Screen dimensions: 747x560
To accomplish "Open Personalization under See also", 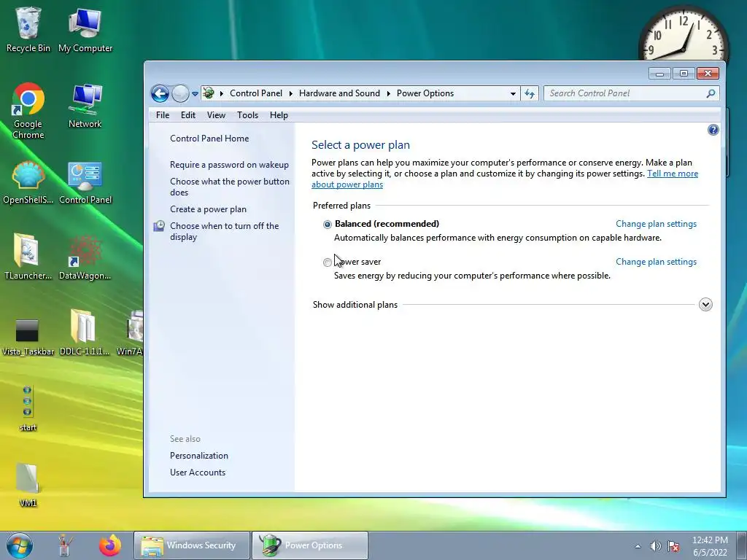I will [x=198, y=456].
